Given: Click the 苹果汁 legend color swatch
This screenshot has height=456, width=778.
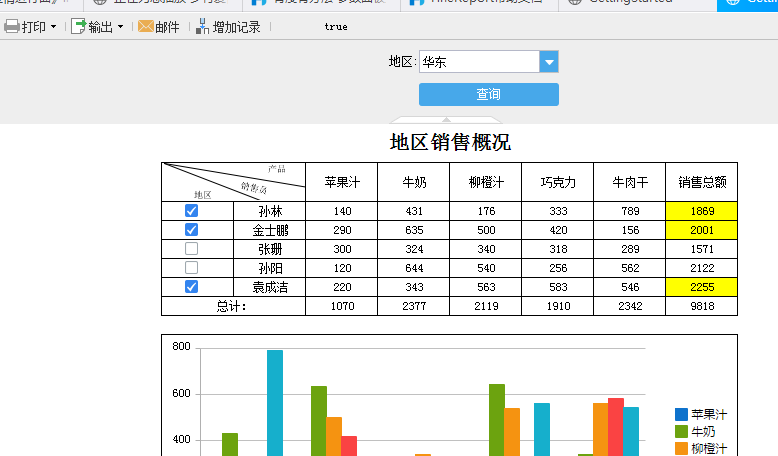Looking at the screenshot, I should [681, 414].
